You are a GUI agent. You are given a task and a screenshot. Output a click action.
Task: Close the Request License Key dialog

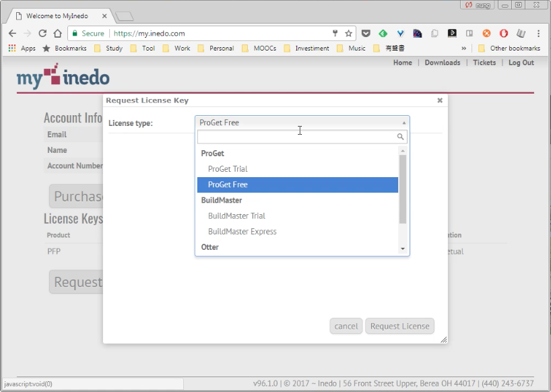coord(440,100)
